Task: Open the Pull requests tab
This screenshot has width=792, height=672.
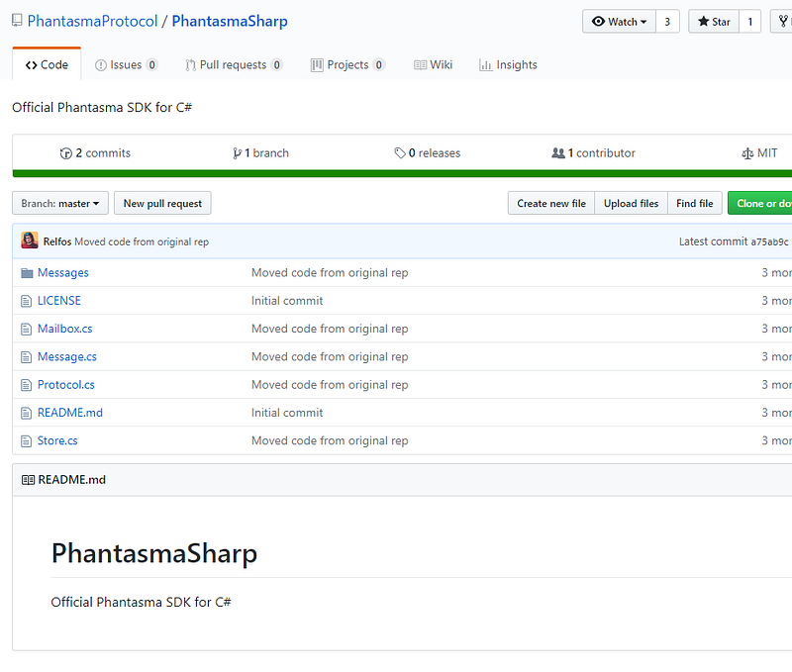Action: 234,64
